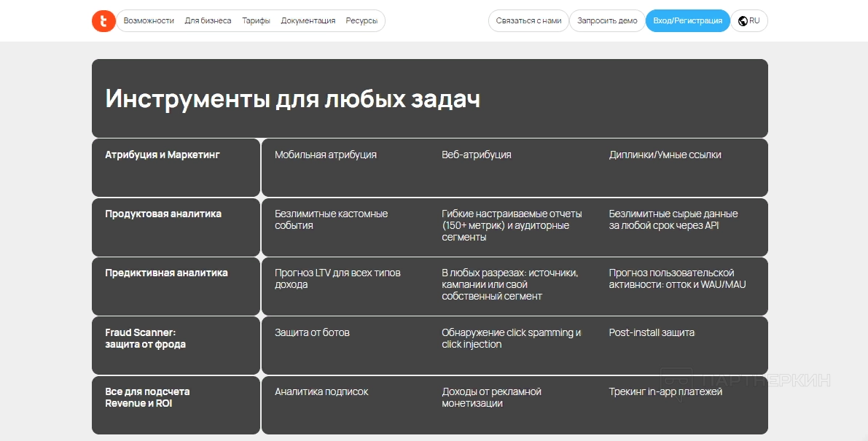This screenshot has width=868, height=441.
Task: Click Прогноз LTV для всех типов дохода
Action: 337,279
